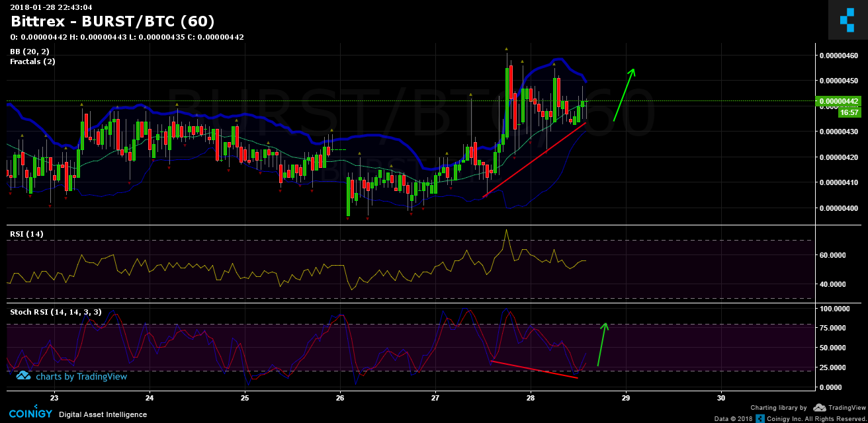Click the 16:57 candle countdown label

click(x=849, y=112)
